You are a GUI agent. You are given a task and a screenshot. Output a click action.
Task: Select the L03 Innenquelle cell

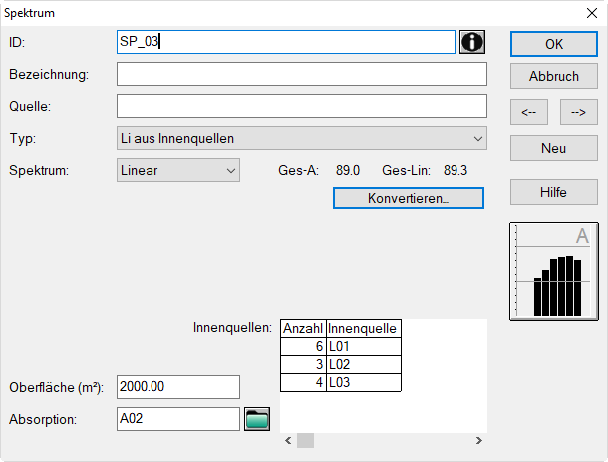(364, 382)
